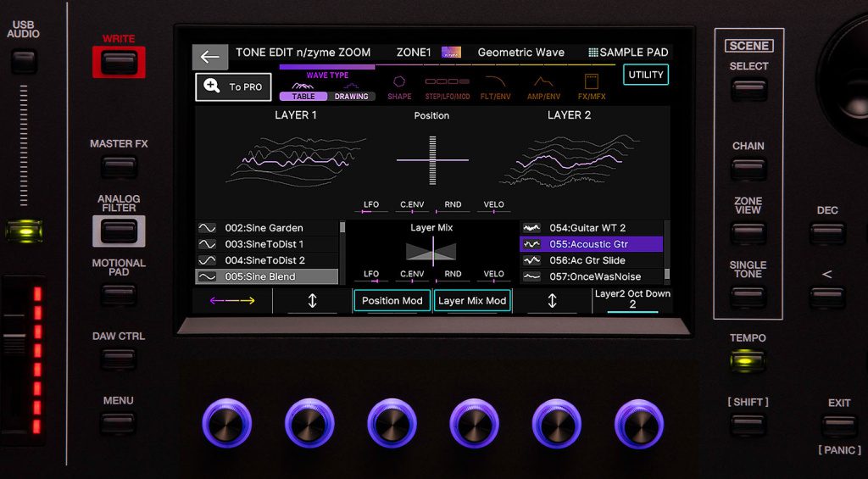868x479 pixels.
Task: Choose 005:Sine Blend wavetable
Action: 267,276
